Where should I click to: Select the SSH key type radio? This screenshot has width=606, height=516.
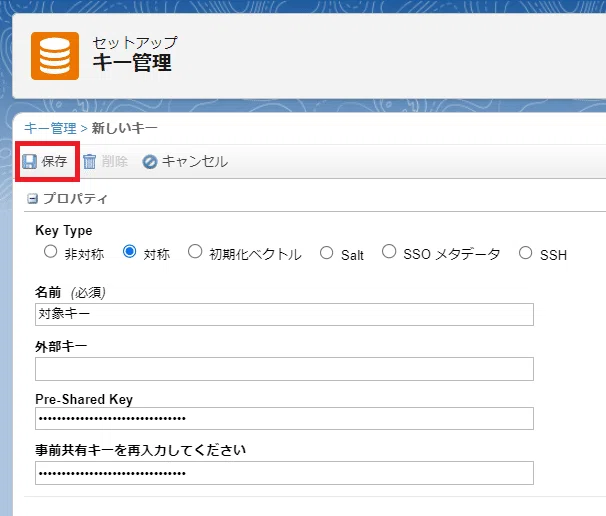tap(526, 253)
